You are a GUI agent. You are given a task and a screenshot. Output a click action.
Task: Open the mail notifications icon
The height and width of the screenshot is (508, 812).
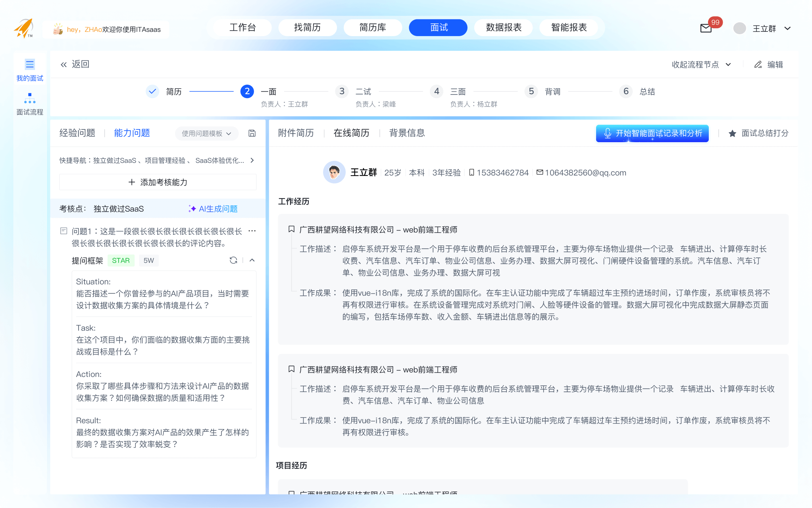[706, 28]
